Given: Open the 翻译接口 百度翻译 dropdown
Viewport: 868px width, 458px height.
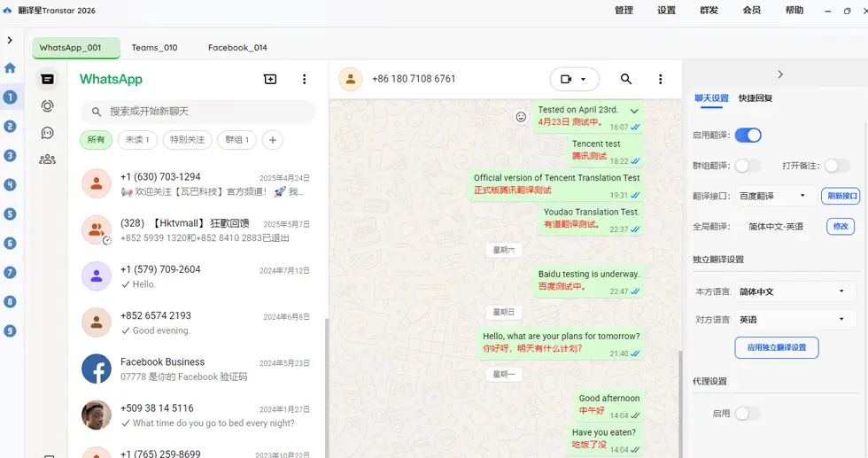Looking at the screenshot, I should point(777,196).
